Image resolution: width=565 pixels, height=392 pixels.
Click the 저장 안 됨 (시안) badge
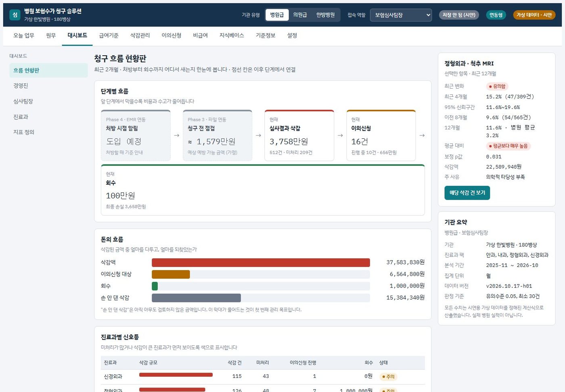[459, 15]
